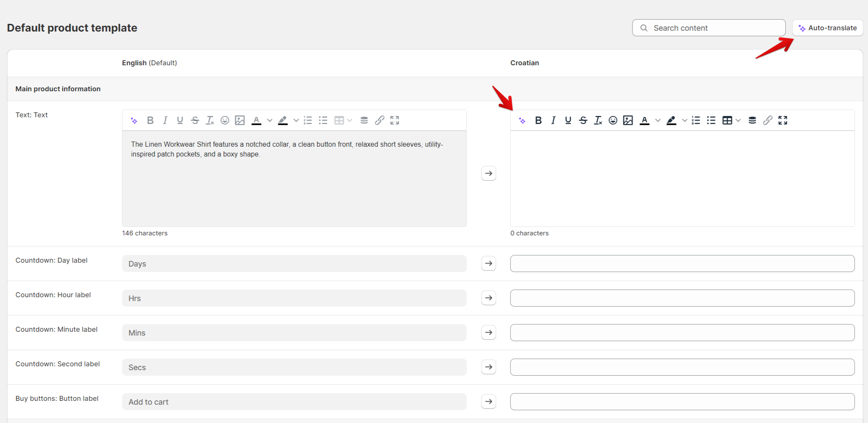This screenshot has height=423, width=868.
Task: Click clear formatting icon in English editor
Action: (x=210, y=121)
